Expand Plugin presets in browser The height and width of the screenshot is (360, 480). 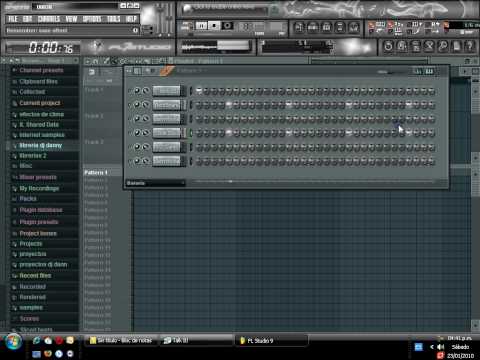(x=39, y=222)
